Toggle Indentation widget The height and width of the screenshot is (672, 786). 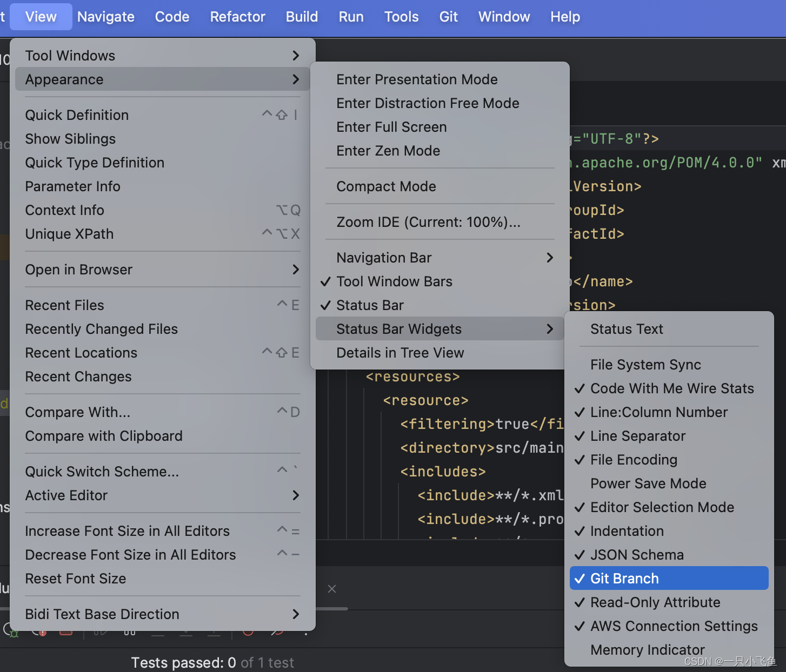pyautogui.click(x=669, y=531)
